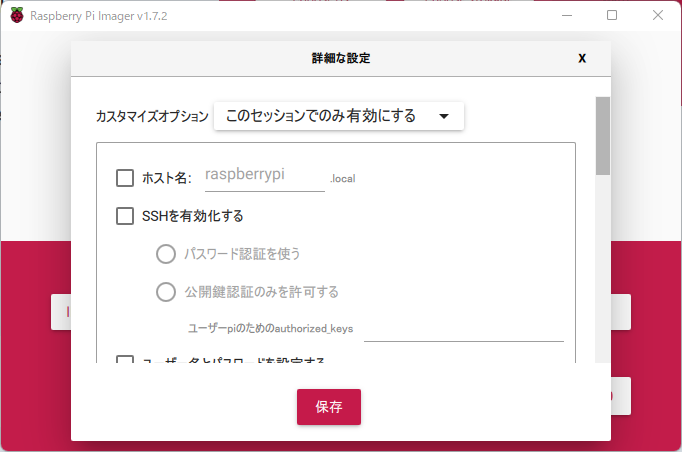Open the カスタマイズオプション dropdown
This screenshot has width=682, height=452.
tap(339, 116)
